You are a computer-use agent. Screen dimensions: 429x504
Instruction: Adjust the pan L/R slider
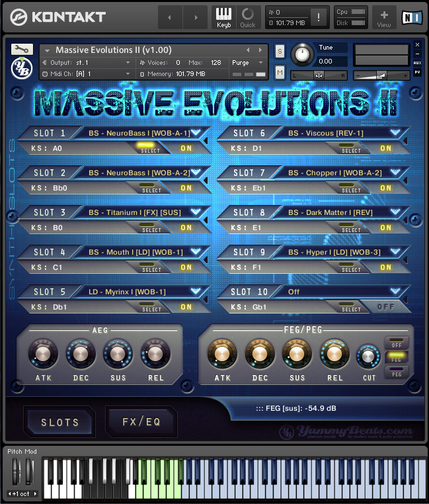[319, 76]
